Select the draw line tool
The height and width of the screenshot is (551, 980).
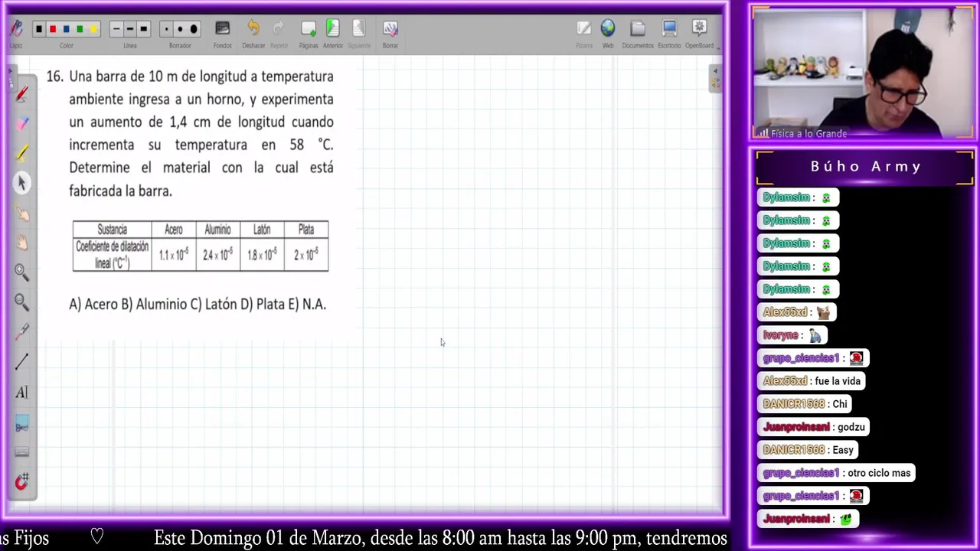(x=21, y=362)
